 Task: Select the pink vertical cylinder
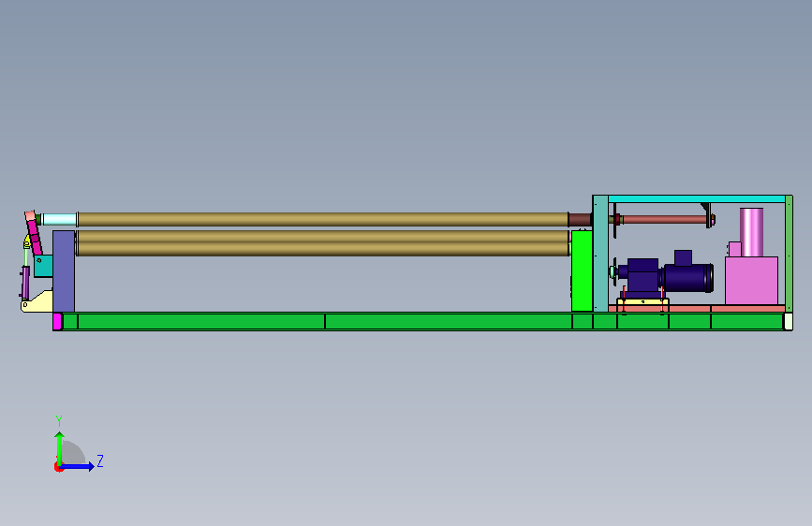pyautogui.click(x=751, y=232)
